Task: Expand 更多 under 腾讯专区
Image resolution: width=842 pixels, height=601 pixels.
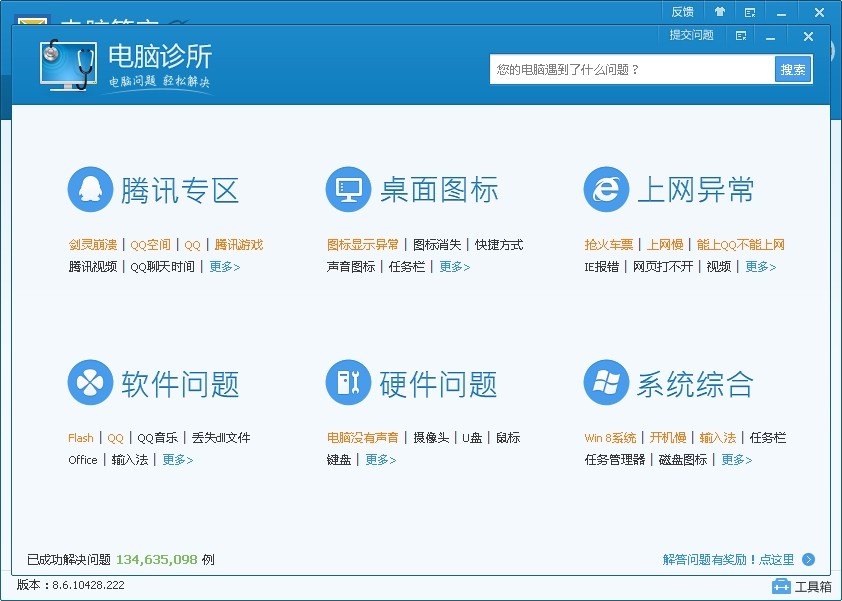Action: coord(225,267)
